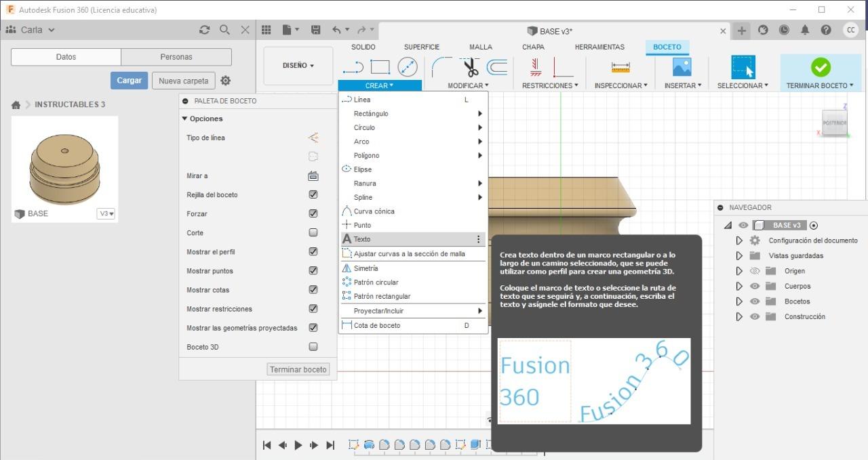Open a new document tab with plus
Screen dimensions: 868x460
742,30
